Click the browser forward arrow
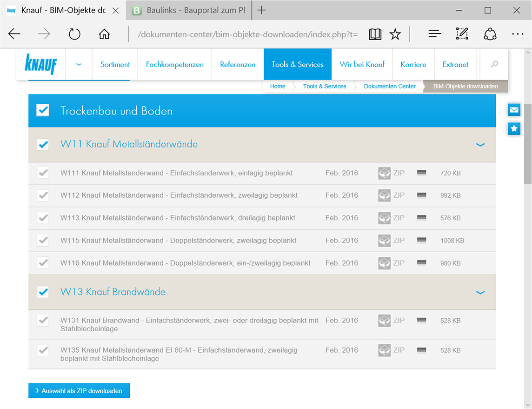532x409 pixels. [x=44, y=34]
